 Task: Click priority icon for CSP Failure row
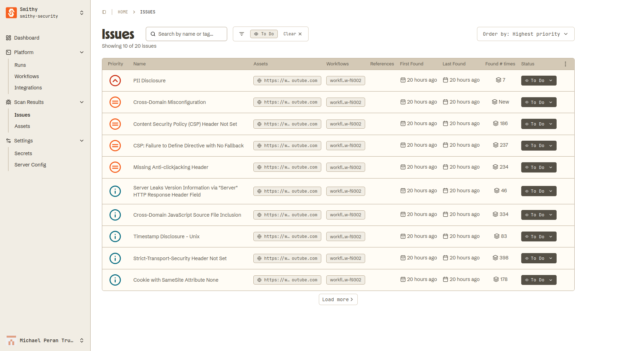[115, 146]
